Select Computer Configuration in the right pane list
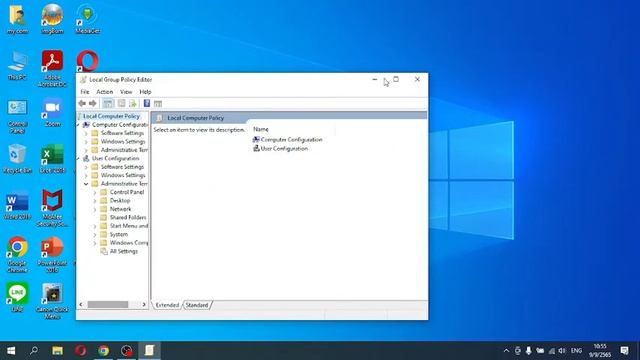The image size is (640, 360). 291,140
